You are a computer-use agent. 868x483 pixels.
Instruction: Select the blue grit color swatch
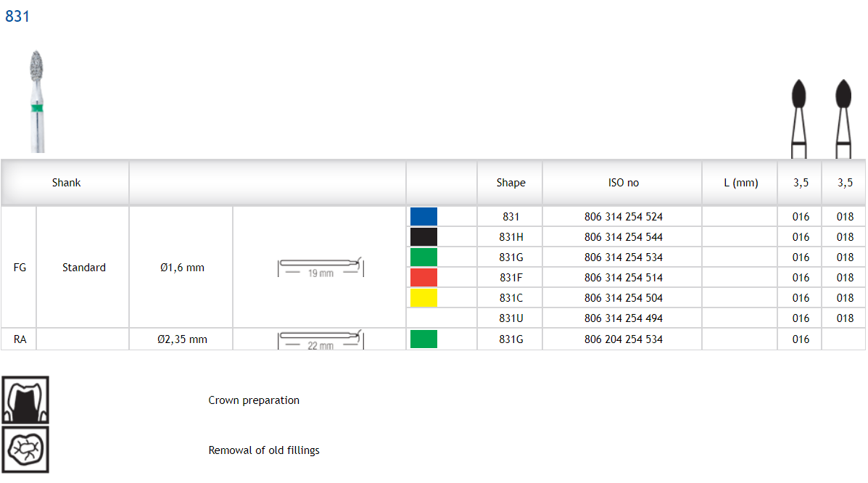pos(423,217)
